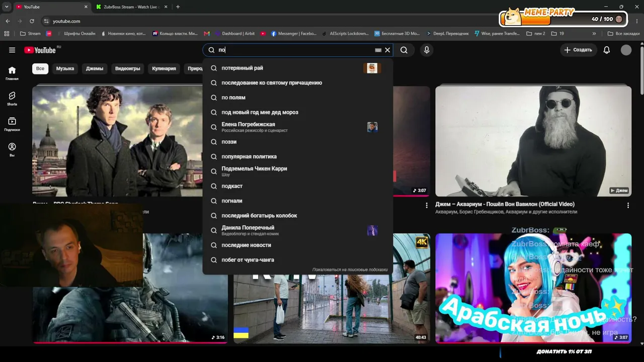Open the Sherlock video thumbnail

click(x=117, y=141)
